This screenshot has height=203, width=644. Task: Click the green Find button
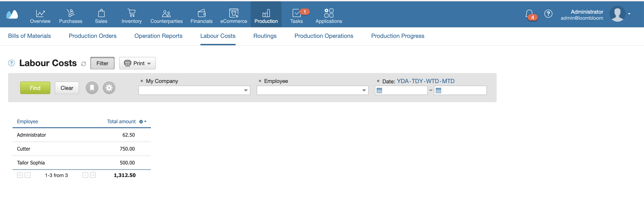click(35, 88)
